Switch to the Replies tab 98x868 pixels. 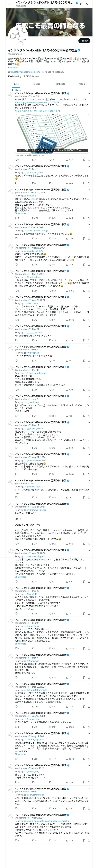pyautogui.click(x=36, y=84)
